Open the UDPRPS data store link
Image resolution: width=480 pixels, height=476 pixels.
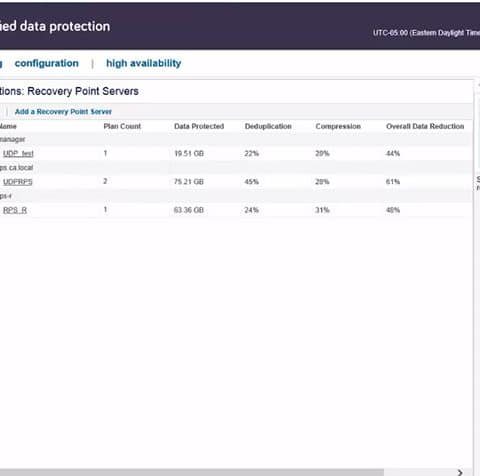[x=18, y=182]
